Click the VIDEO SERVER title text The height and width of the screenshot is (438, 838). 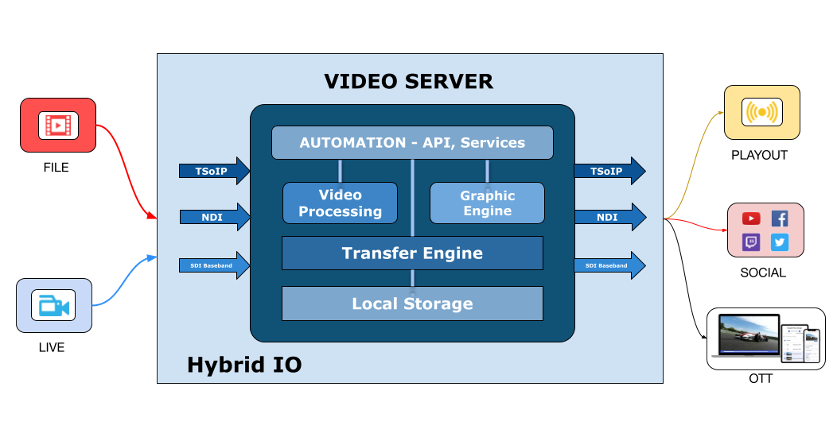[x=408, y=82]
